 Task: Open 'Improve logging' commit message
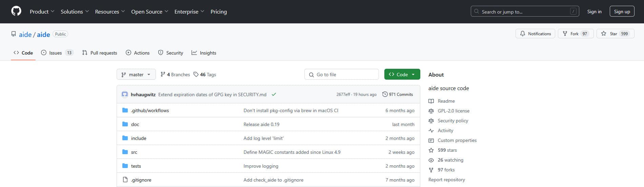pyautogui.click(x=261, y=166)
